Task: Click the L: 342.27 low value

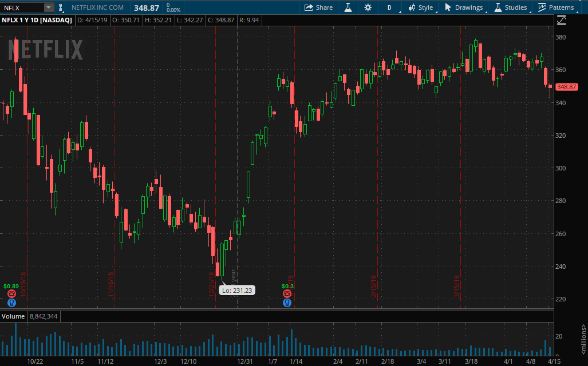Action: coord(190,20)
